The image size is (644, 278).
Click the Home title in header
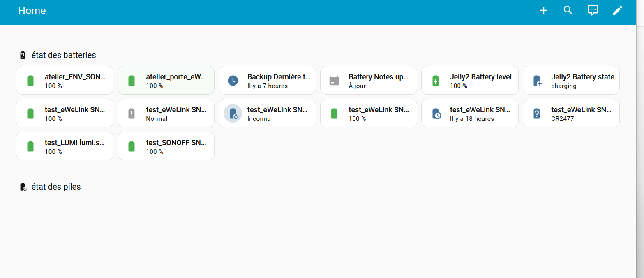32,11
